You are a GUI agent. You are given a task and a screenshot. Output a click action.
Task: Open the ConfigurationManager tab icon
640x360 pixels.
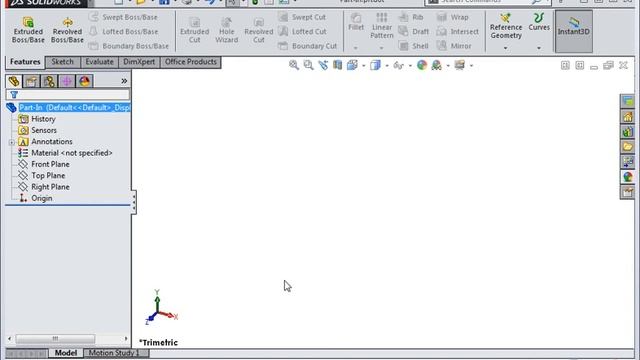(x=49, y=81)
